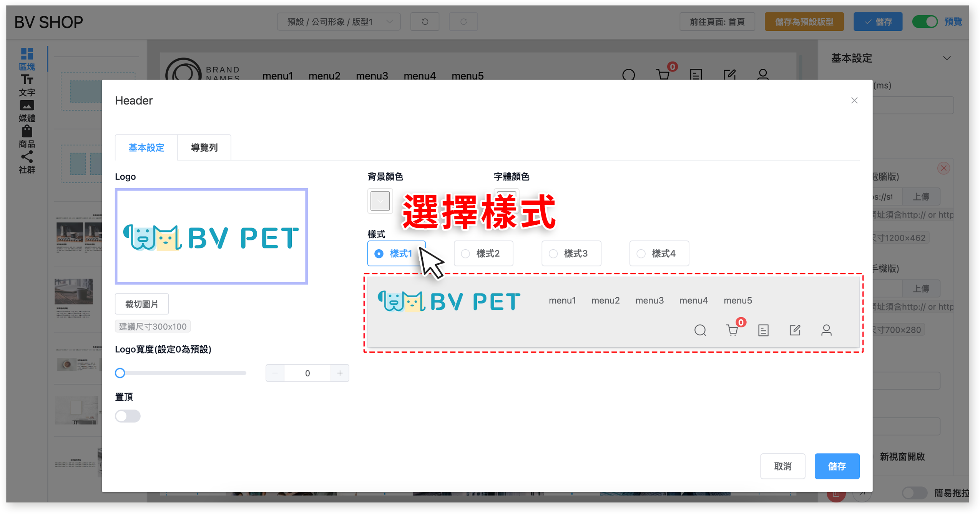Image resolution: width=980 pixels, height=514 pixels.
Task: Toggle the 置頂 sticky switch
Action: tap(128, 416)
